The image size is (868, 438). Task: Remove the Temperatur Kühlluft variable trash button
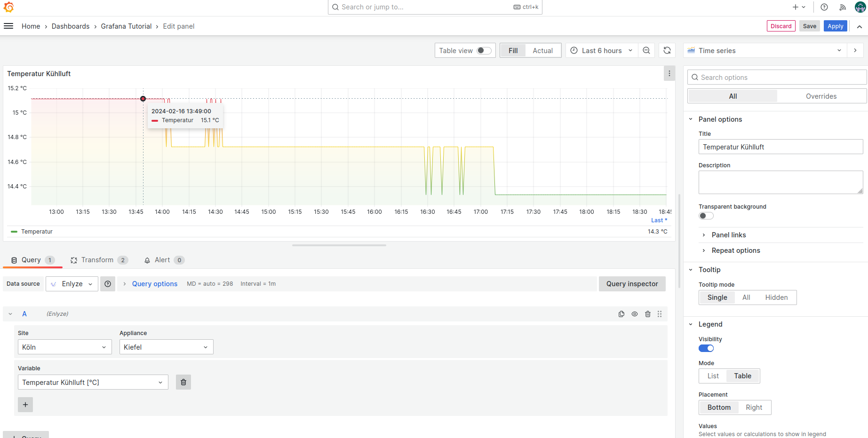click(183, 383)
